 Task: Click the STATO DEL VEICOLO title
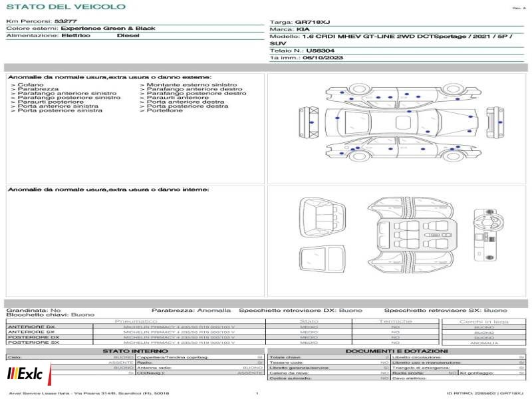[x=66, y=7]
